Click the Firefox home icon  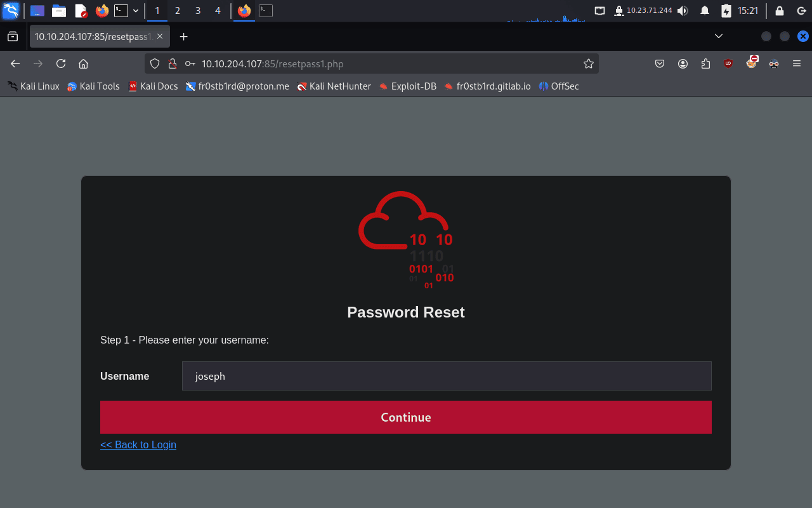coord(82,63)
